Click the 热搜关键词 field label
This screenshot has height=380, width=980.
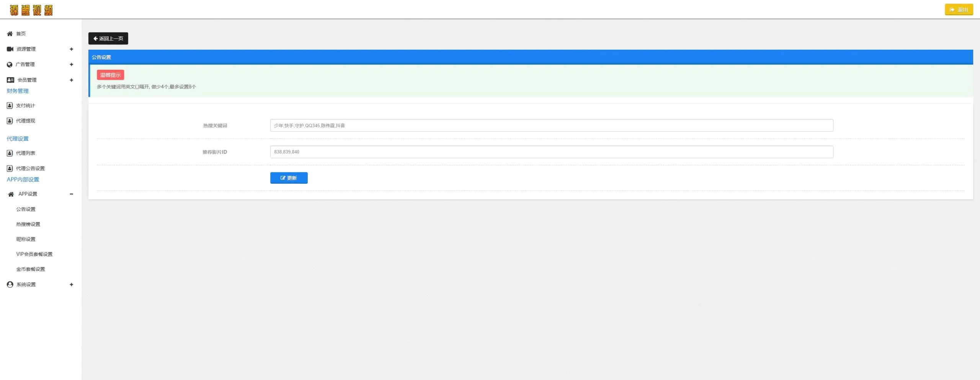(x=215, y=126)
